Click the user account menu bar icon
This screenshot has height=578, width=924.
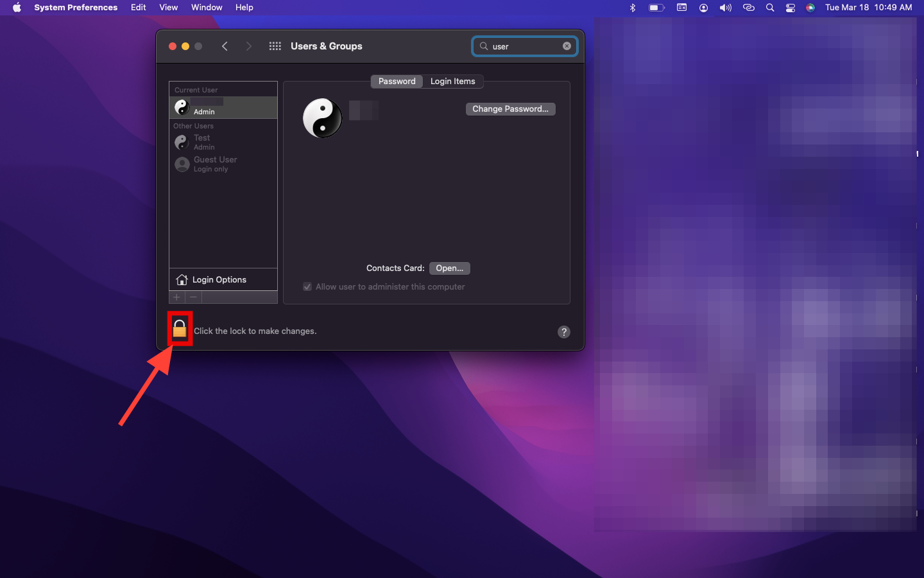(x=704, y=8)
